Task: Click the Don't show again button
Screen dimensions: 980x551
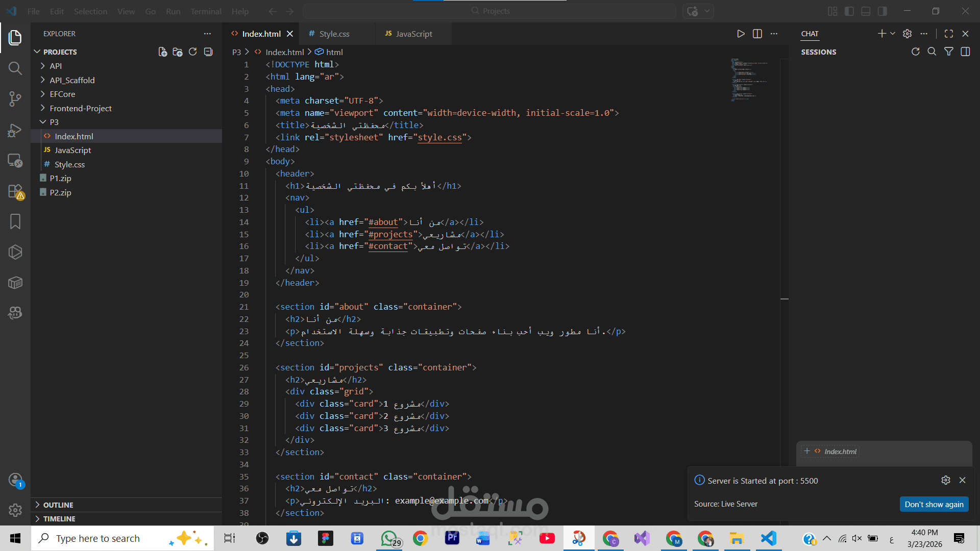Action: 934,504
